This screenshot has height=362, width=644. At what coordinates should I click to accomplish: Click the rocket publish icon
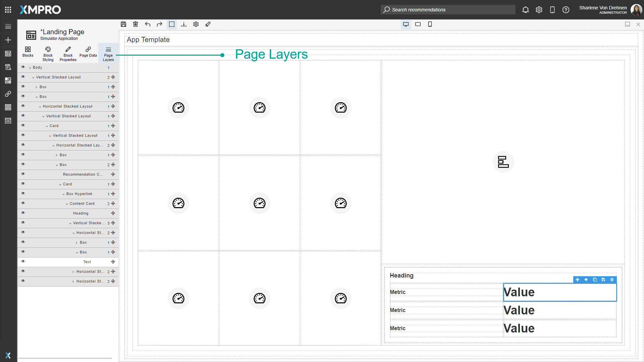pyautogui.click(x=208, y=24)
